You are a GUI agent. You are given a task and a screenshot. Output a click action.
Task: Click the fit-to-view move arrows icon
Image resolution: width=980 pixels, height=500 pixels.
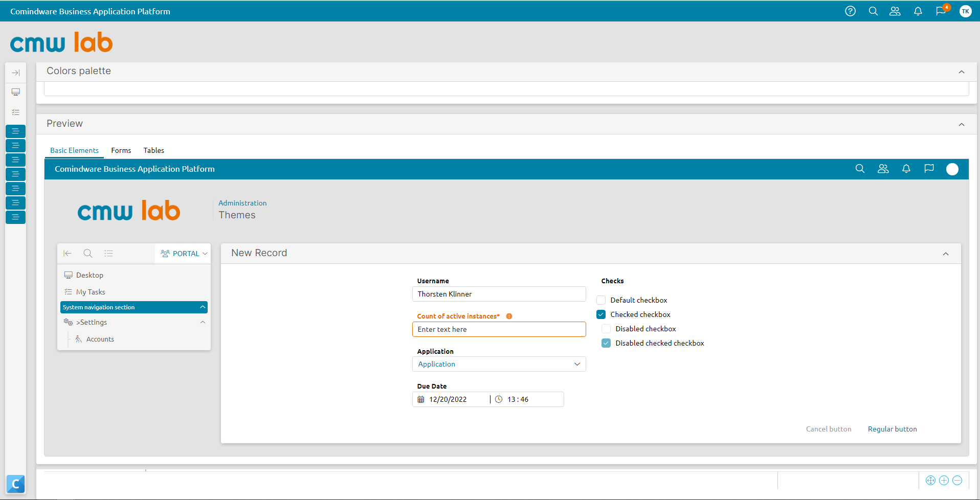point(930,480)
